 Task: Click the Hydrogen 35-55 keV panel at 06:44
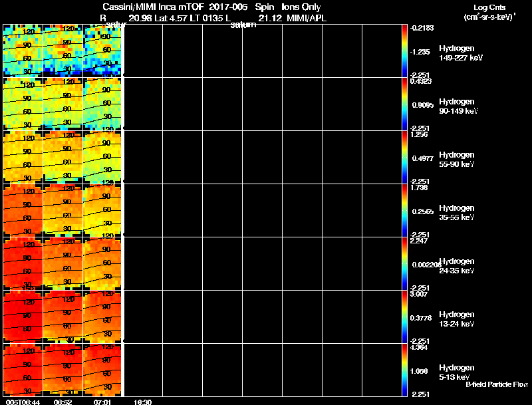tap(23, 210)
